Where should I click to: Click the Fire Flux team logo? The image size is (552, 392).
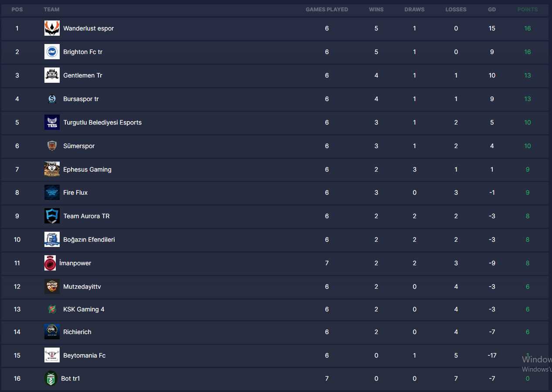(52, 193)
